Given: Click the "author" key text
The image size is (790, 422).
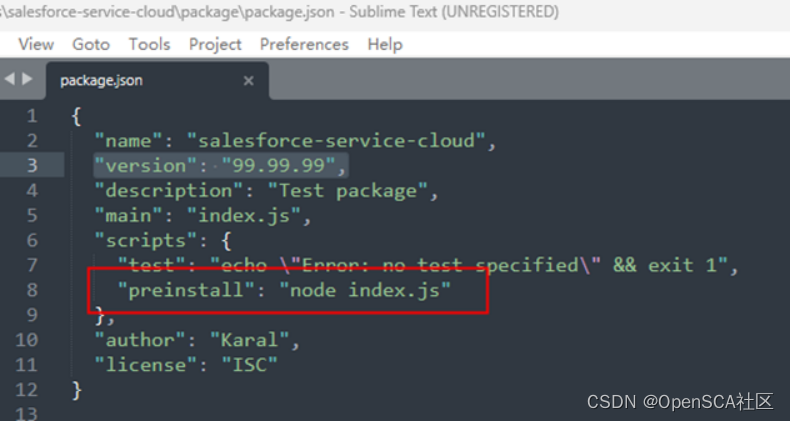Looking at the screenshot, I should pyautogui.click(x=140, y=340).
